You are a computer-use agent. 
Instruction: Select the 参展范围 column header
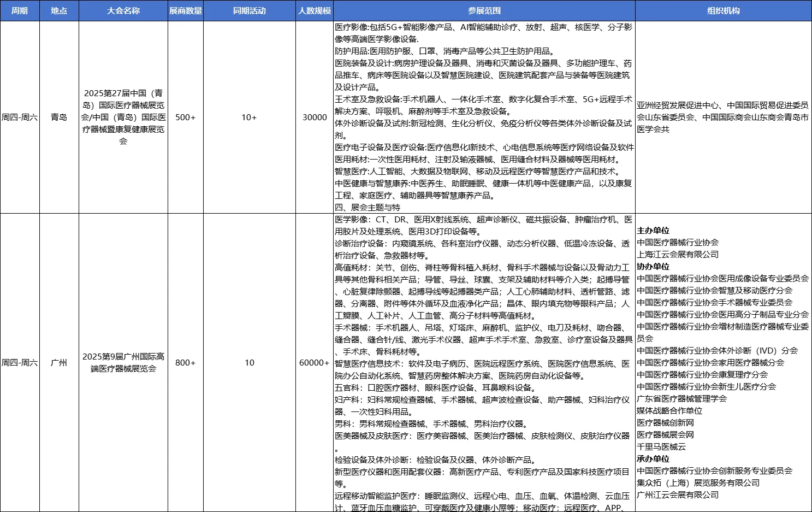pos(484,10)
